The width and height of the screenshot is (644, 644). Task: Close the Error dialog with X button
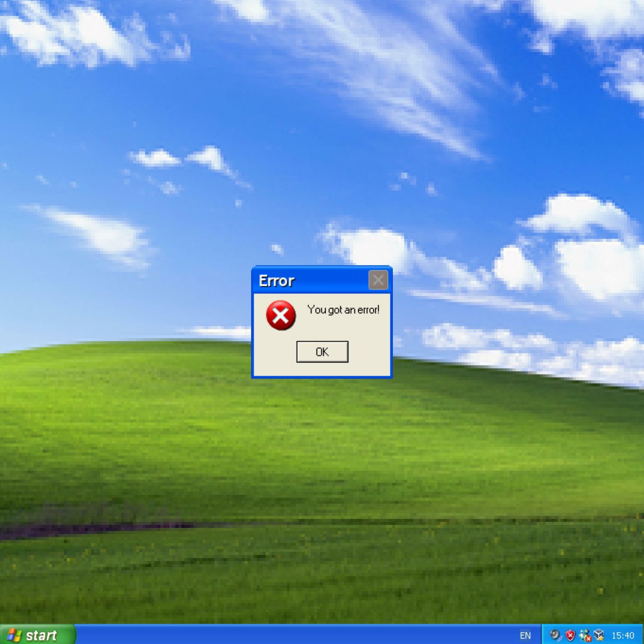click(378, 280)
